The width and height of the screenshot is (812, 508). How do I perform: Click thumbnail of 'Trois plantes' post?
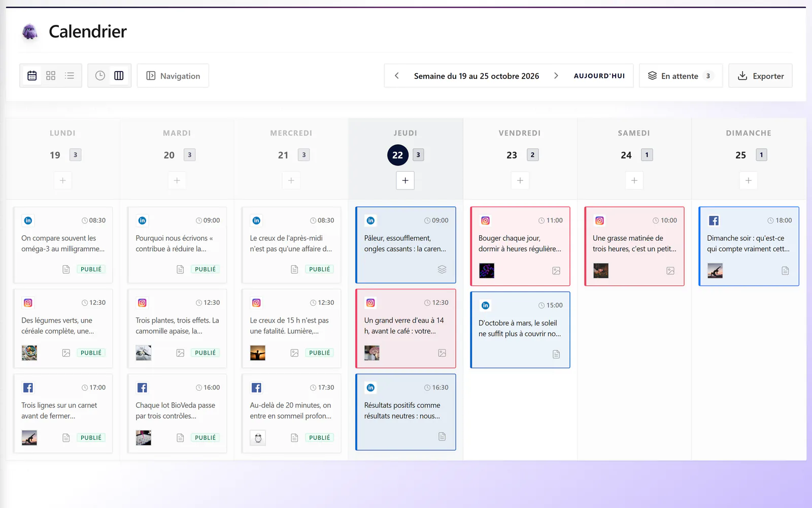pyautogui.click(x=144, y=353)
